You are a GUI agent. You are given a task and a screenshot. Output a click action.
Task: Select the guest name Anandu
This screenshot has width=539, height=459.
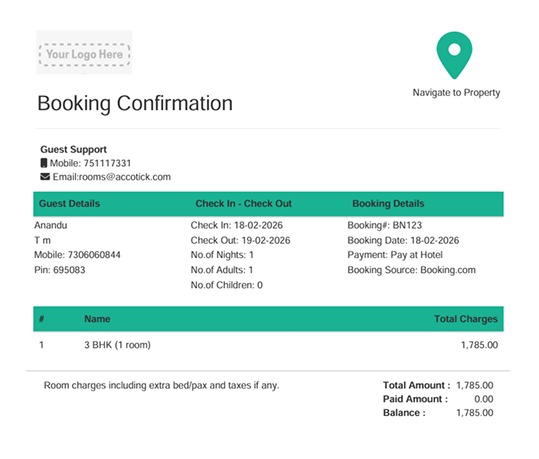pyautogui.click(x=51, y=225)
